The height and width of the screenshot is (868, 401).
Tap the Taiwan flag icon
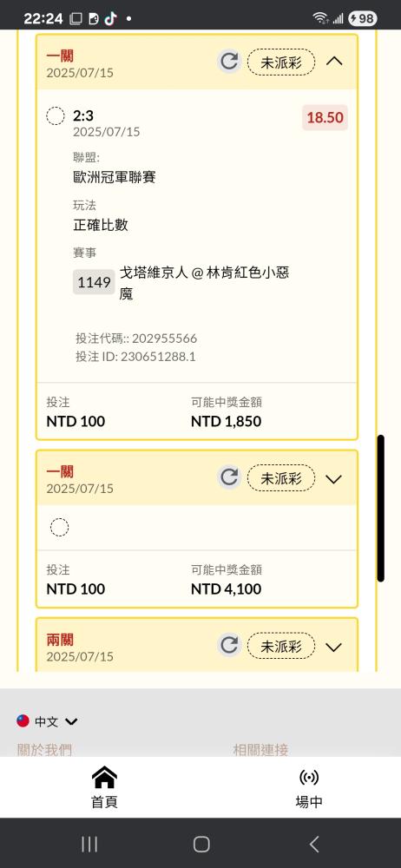click(23, 720)
